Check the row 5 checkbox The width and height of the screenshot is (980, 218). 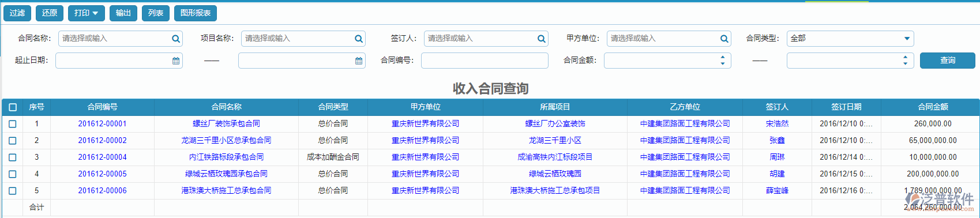click(13, 191)
